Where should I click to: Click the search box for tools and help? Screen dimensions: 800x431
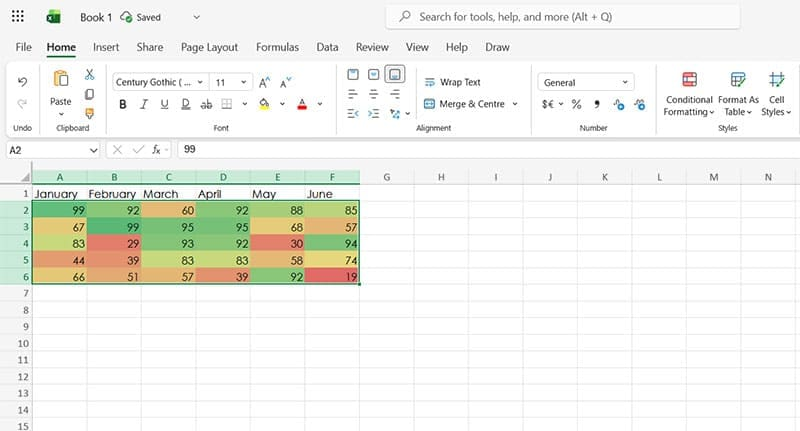562,17
